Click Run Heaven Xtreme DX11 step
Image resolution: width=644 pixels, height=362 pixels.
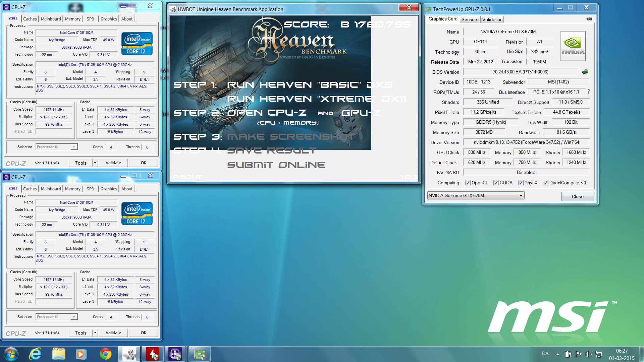[x=317, y=99]
